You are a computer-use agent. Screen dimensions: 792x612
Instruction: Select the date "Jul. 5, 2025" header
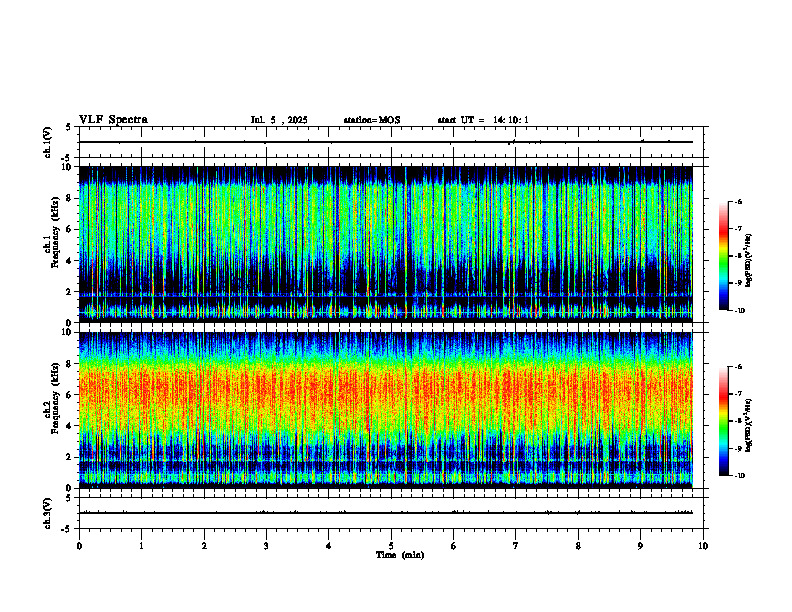click(279, 120)
